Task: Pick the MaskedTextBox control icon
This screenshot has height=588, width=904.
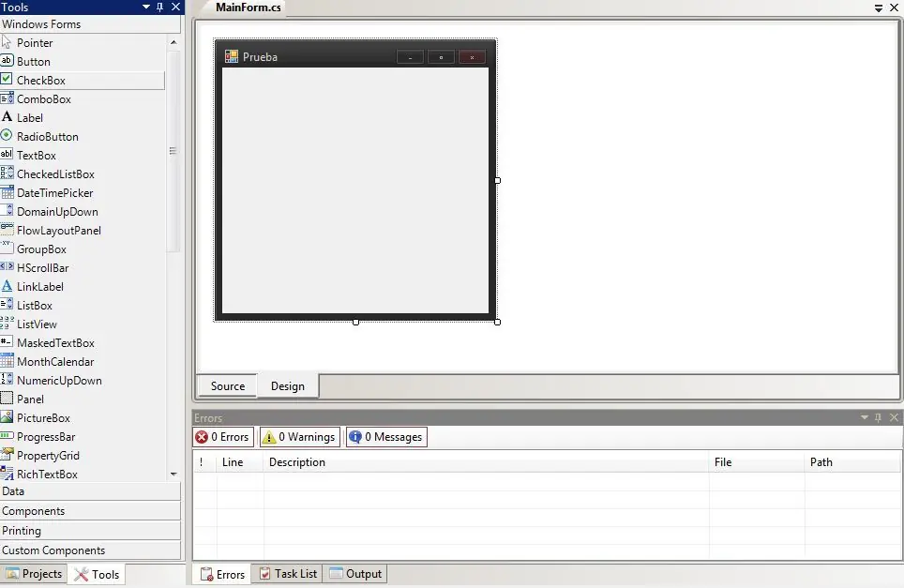Action: coord(7,342)
